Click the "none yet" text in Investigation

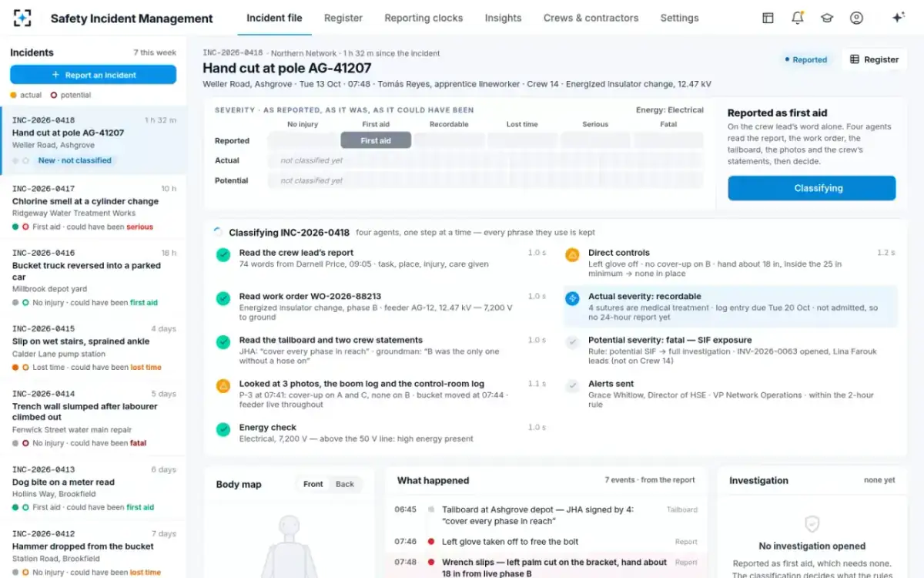click(x=879, y=480)
